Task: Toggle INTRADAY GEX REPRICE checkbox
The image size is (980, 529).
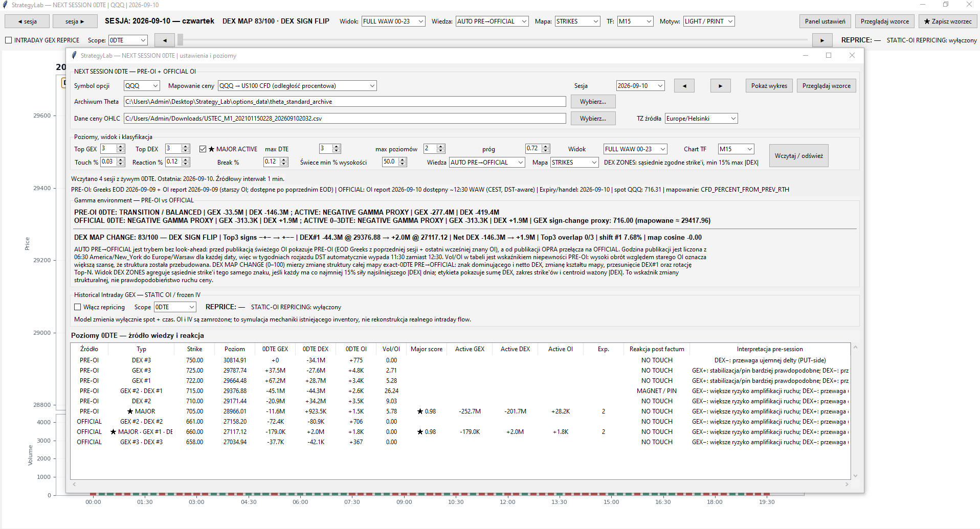Action: [9, 40]
